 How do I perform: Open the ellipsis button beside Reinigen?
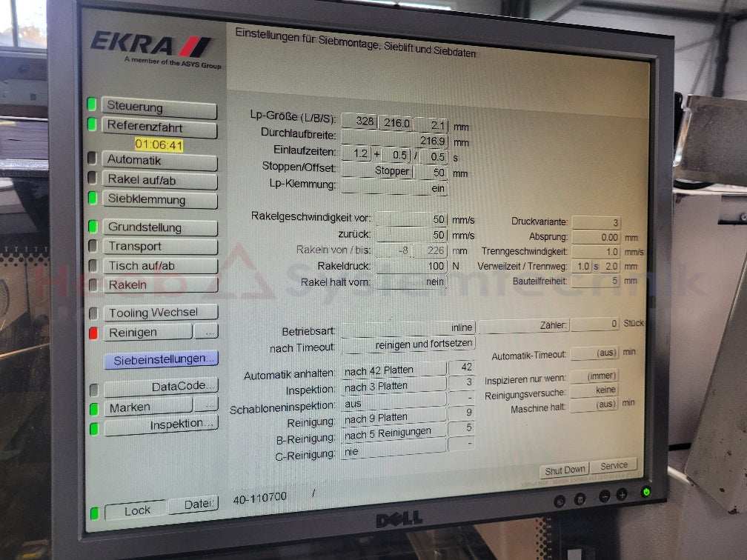pyautogui.click(x=207, y=332)
